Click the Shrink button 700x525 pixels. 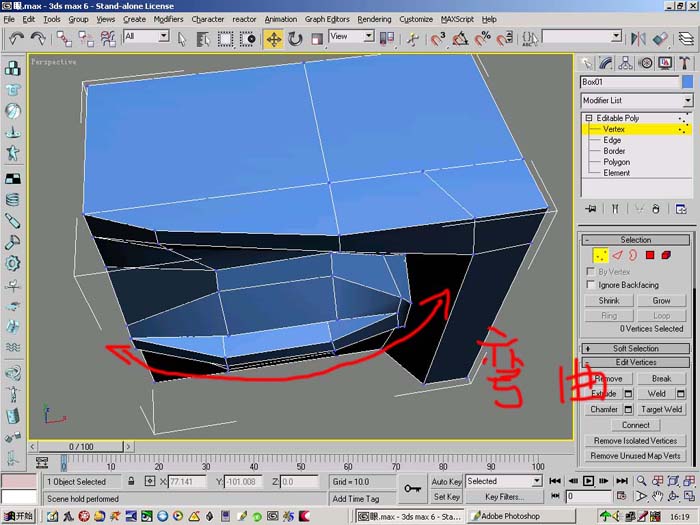pos(609,300)
